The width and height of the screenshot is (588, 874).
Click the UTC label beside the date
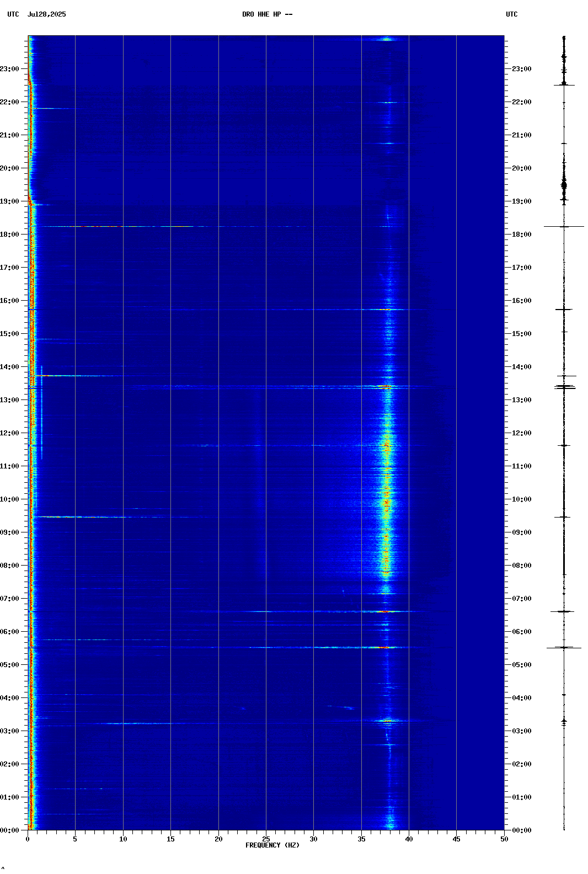pos(13,14)
